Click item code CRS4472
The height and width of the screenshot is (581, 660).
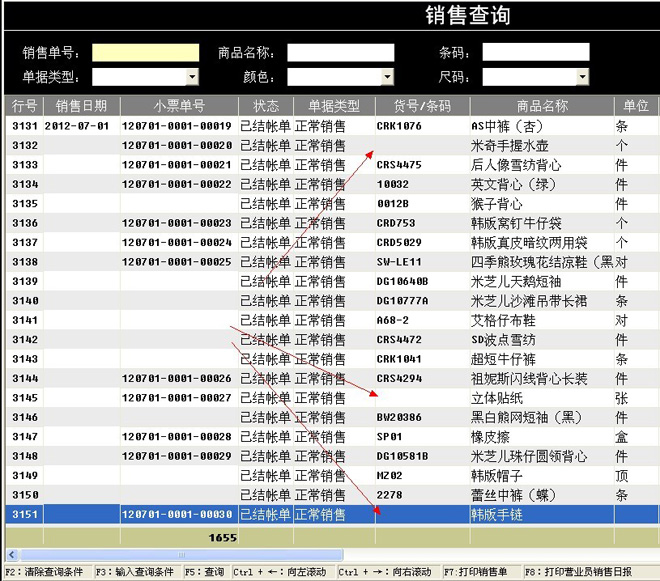coord(399,339)
